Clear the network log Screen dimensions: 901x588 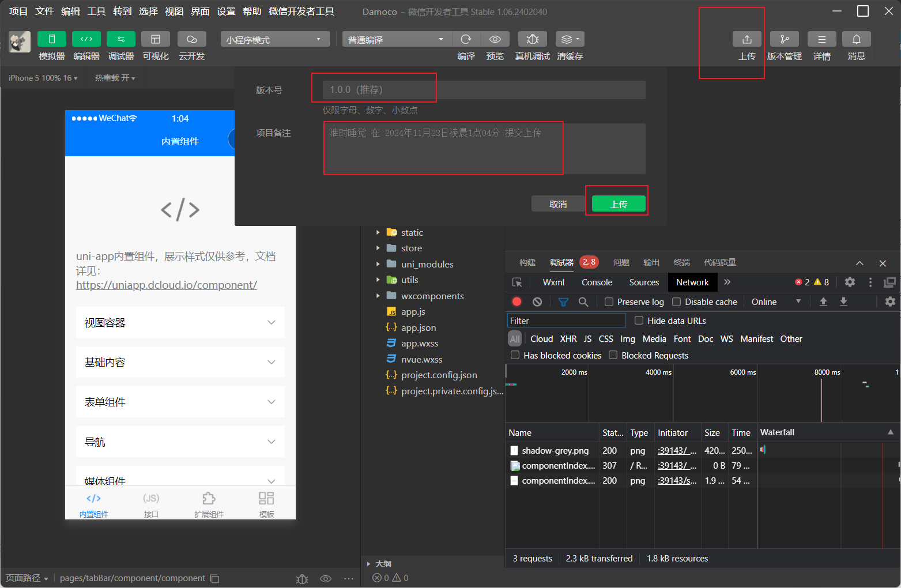[x=537, y=301]
